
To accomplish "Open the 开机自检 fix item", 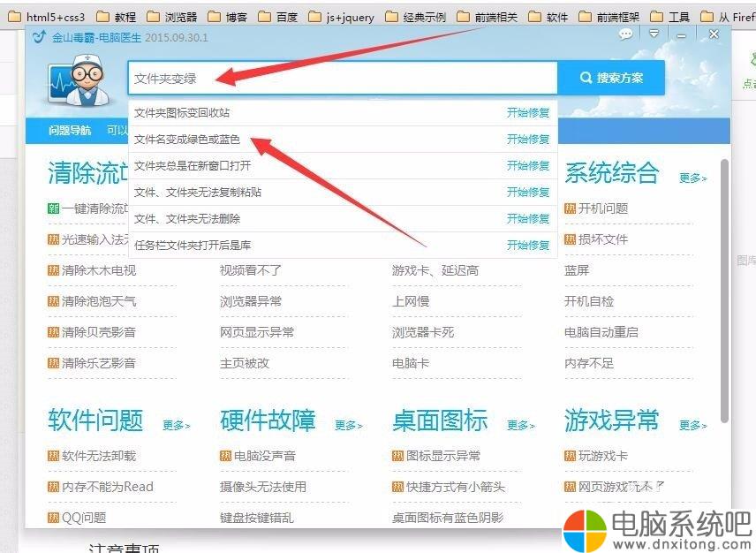I will 589,301.
